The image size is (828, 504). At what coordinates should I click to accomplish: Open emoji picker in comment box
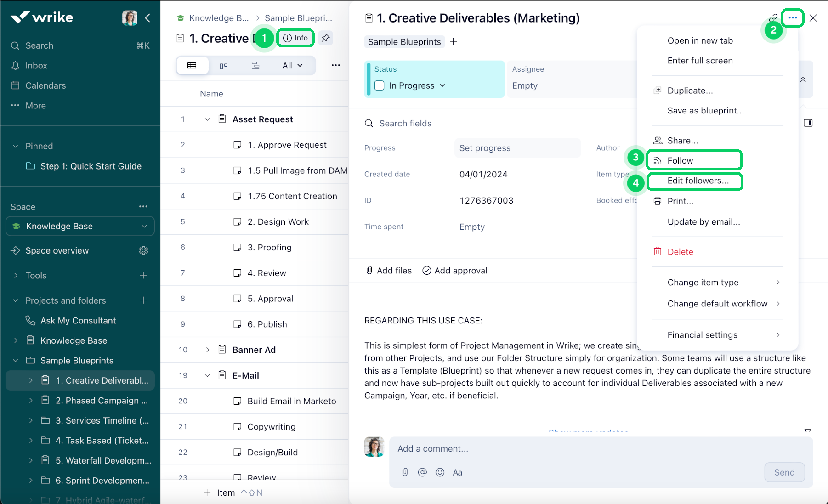click(x=440, y=472)
